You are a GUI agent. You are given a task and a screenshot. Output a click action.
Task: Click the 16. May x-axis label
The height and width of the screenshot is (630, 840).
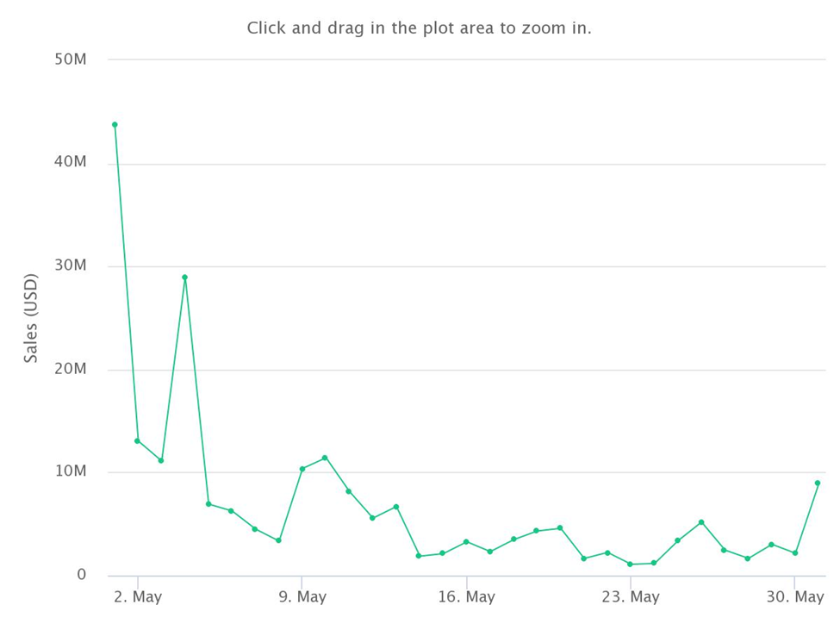point(466,596)
